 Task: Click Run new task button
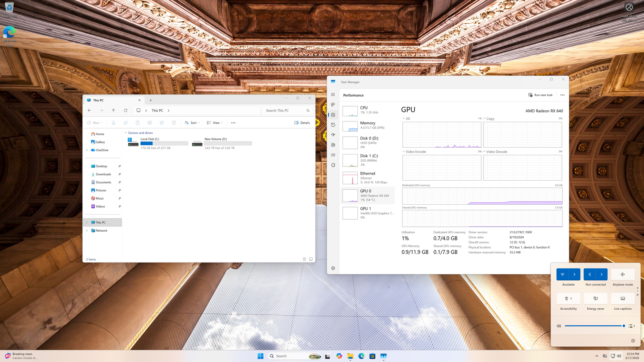(x=540, y=95)
